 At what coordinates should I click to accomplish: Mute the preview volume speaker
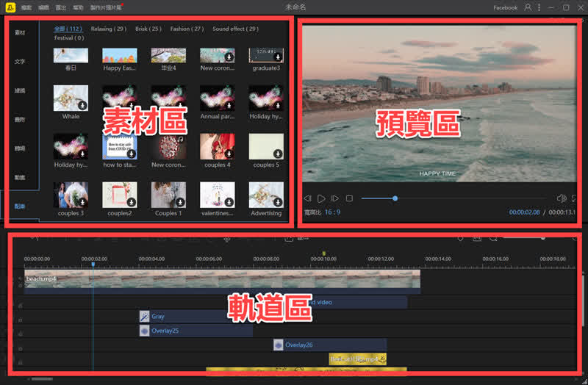[x=562, y=198]
